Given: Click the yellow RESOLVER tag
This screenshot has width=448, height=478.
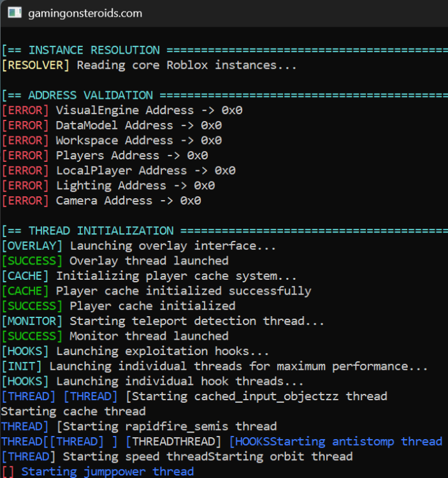Looking at the screenshot, I should tap(35, 65).
